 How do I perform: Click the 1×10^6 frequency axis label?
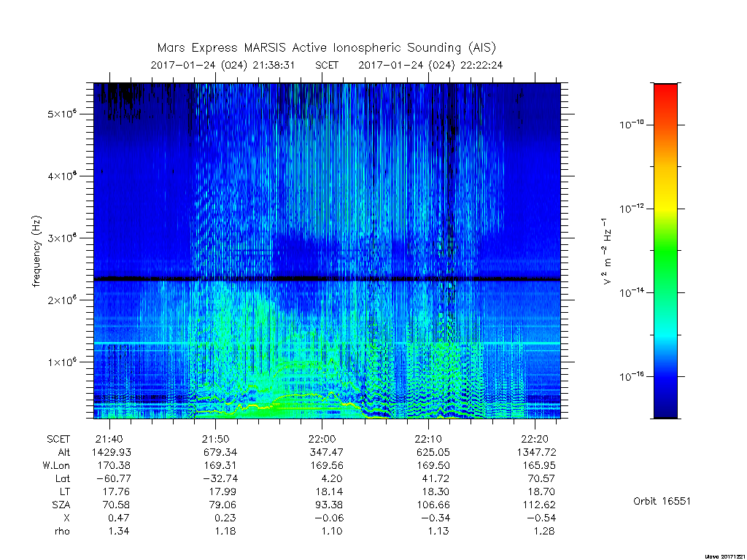click(x=62, y=362)
